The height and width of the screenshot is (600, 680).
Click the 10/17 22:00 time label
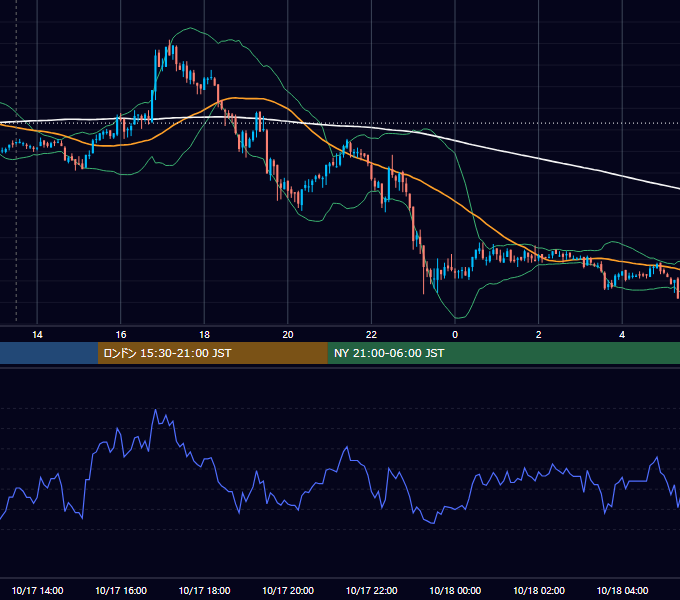click(371, 590)
